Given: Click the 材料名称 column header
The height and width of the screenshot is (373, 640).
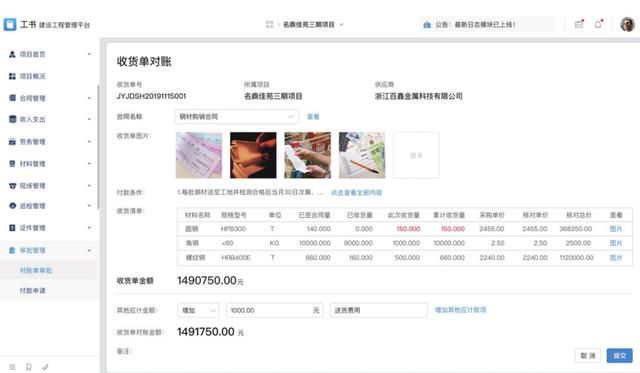Looking at the screenshot, I should [x=198, y=215].
